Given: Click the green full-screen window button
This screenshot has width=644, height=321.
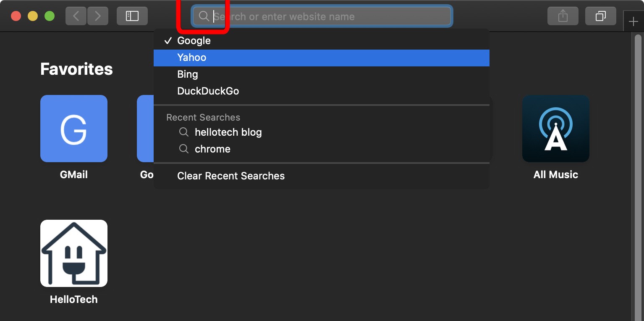Looking at the screenshot, I should pyautogui.click(x=50, y=16).
